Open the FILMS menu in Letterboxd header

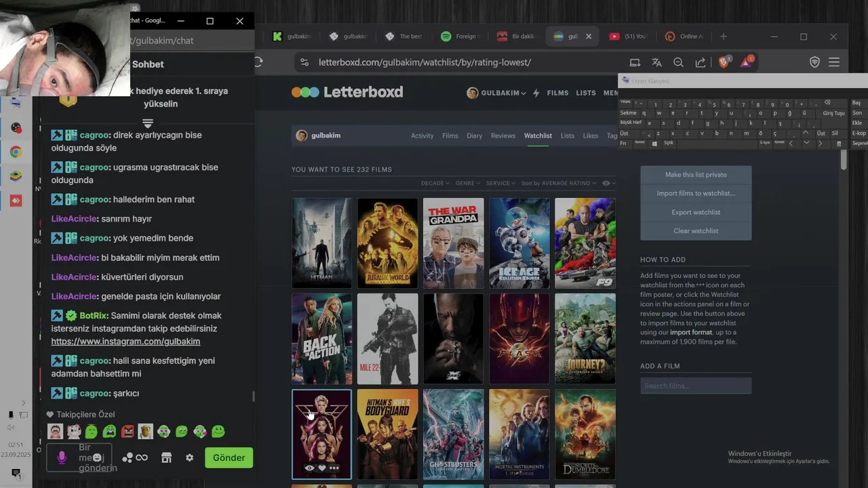[558, 93]
